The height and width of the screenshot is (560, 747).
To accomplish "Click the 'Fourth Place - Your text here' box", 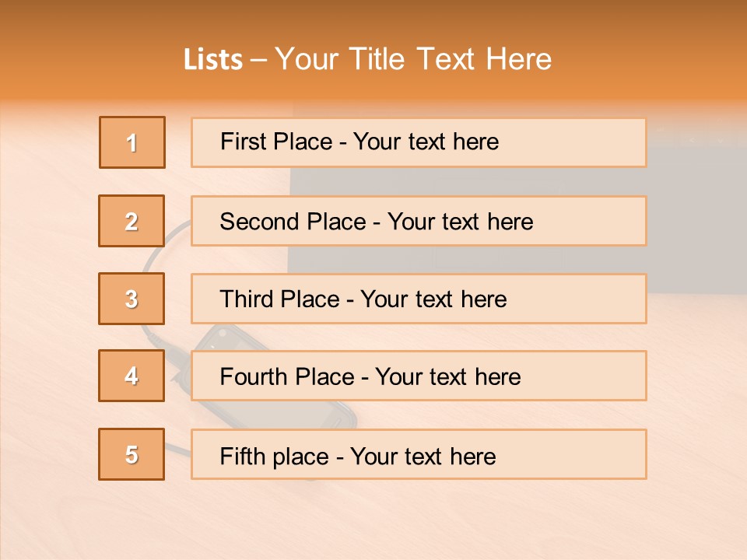I will (x=419, y=376).
